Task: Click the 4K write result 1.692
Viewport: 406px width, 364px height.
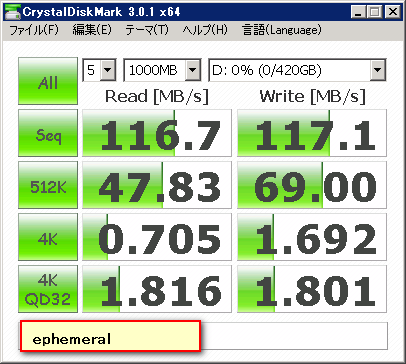Action: (312, 237)
